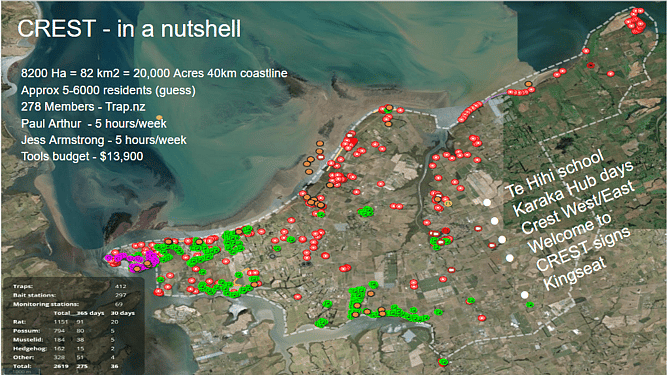Click the white dot beside Te Hihi school
Image resolution: width=668 pixels, height=375 pixels.
point(487,202)
